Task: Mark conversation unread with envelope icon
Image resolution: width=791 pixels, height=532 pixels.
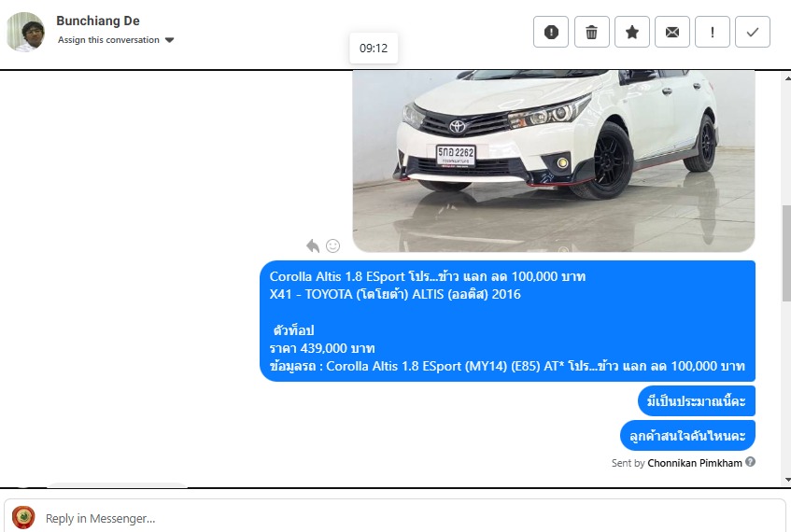Action: tap(672, 32)
